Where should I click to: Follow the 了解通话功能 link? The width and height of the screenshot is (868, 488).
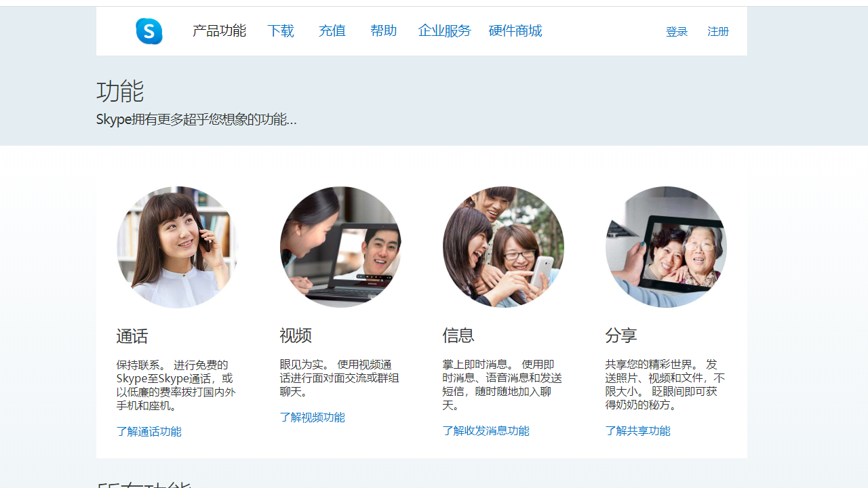(149, 431)
